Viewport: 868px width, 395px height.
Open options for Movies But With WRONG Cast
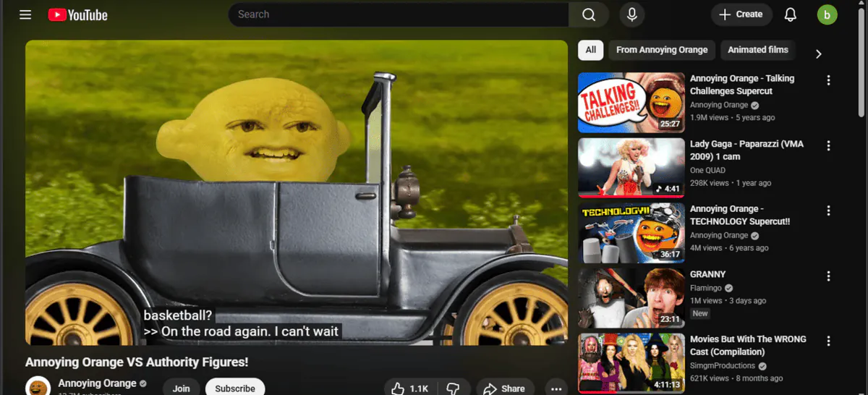pyautogui.click(x=829, y=341)
